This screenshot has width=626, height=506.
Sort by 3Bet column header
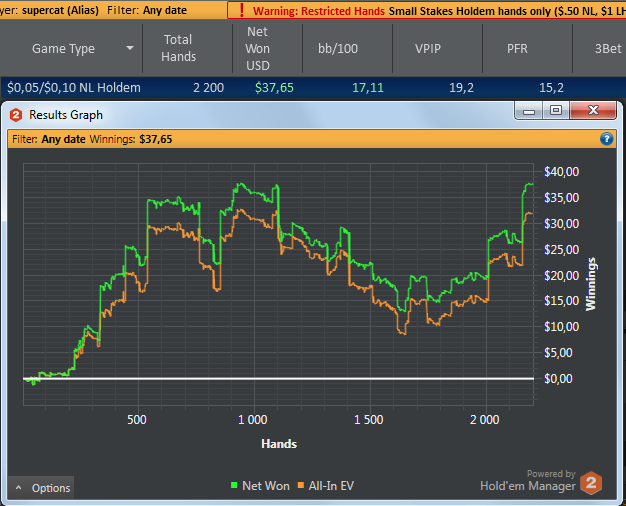[608, 49]
